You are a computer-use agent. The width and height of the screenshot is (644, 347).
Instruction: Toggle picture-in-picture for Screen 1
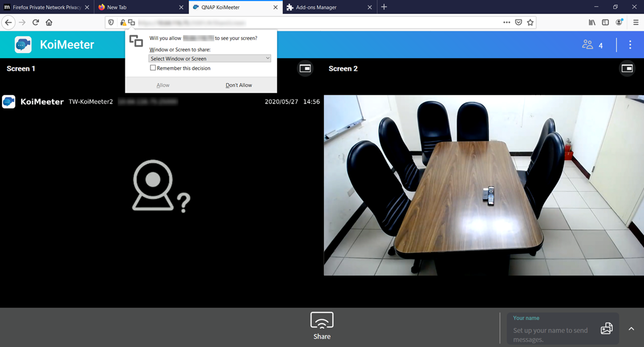305,68
